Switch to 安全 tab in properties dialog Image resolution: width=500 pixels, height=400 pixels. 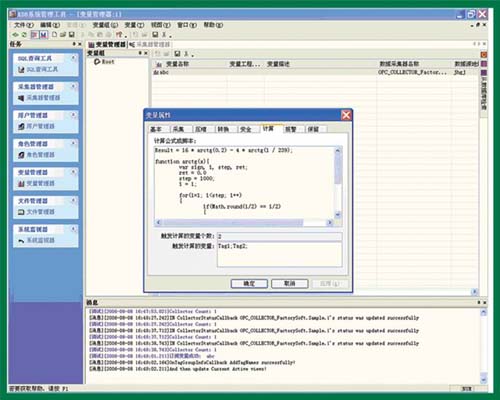[x=246, y=129]
